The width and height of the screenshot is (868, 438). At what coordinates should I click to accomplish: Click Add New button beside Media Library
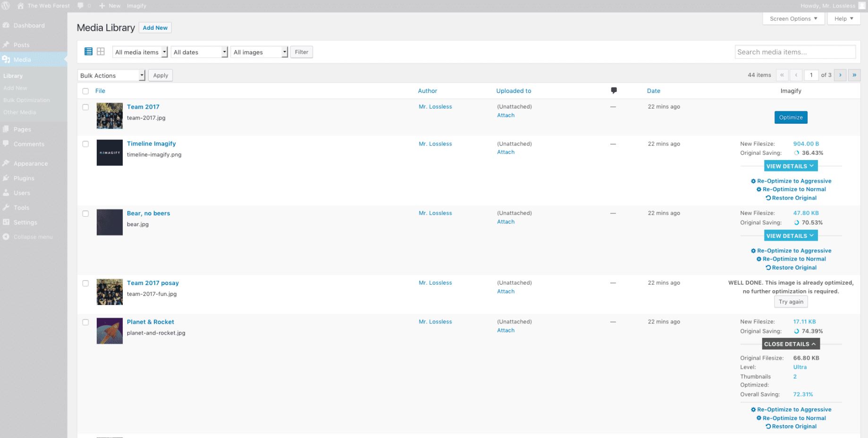click(155, 28)
